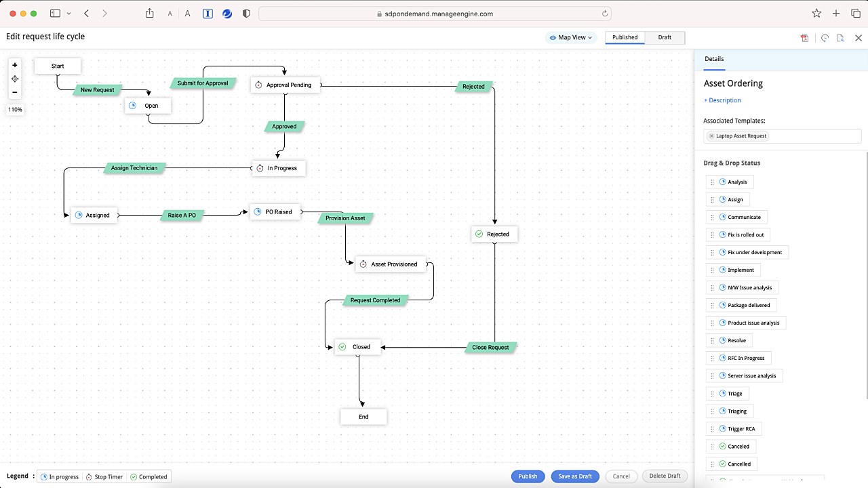Click the Provision Asset transition label

[x=345, y=218]
